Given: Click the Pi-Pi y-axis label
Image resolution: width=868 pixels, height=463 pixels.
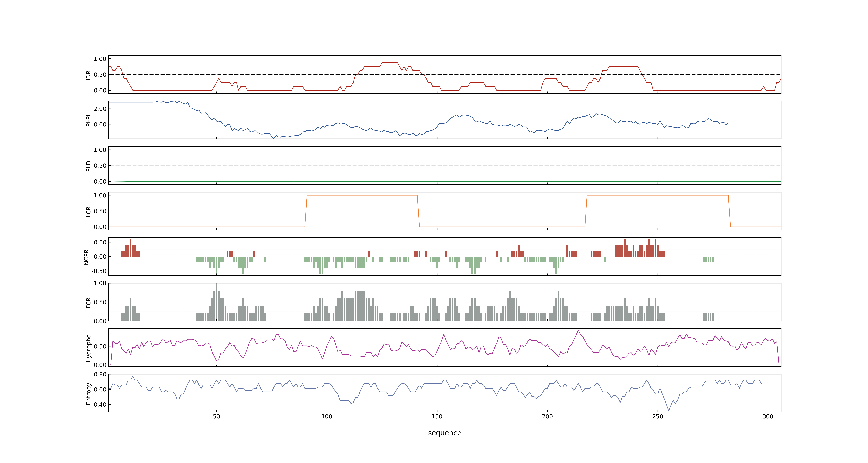Looking at the screenshot, I should coord(88,120).
